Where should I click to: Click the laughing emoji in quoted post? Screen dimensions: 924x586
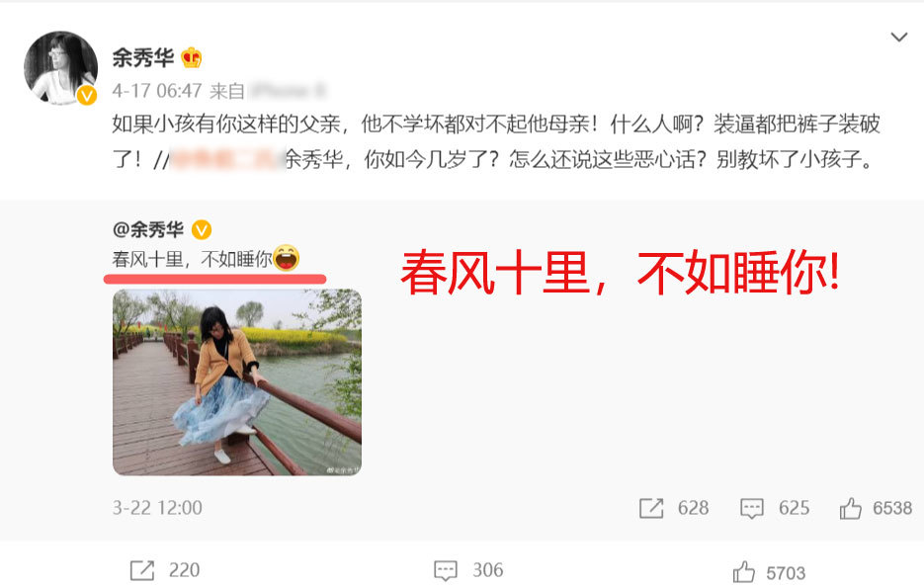click(x=287, y=258)
